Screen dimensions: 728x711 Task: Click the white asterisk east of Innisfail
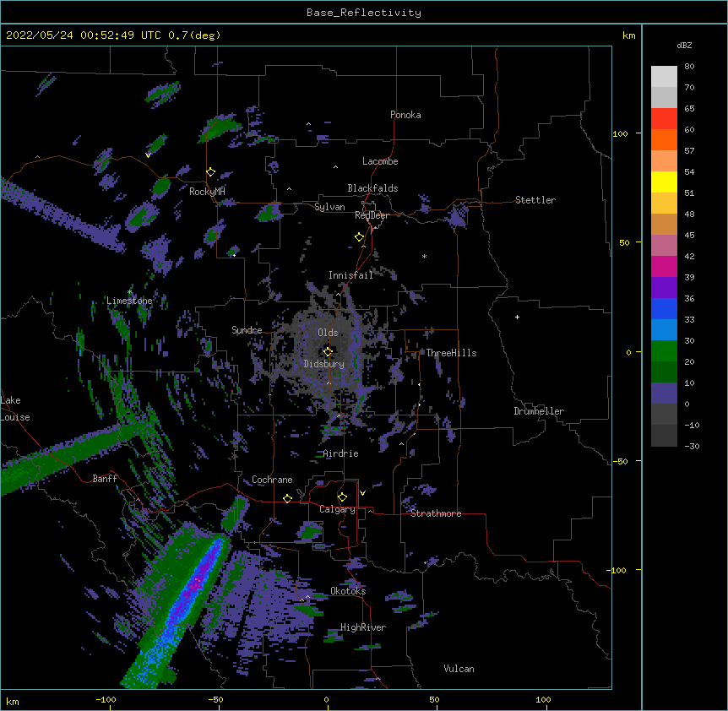(x=424, y=256)
